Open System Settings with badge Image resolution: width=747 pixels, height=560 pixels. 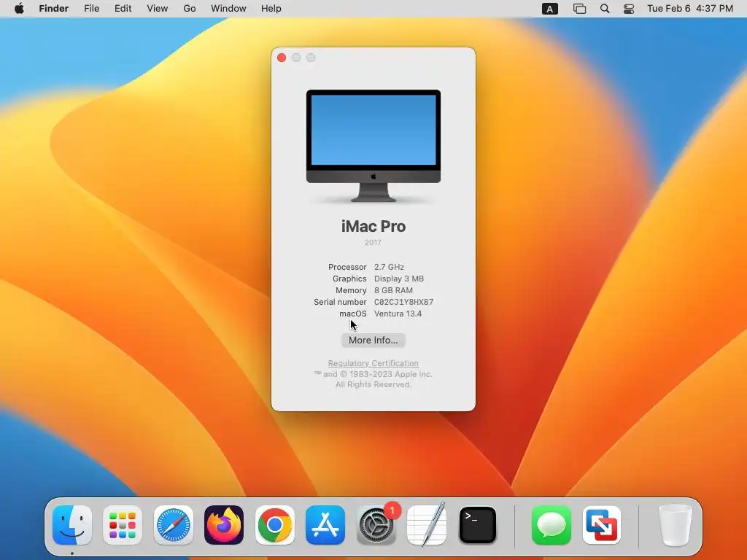tap(376, 525)
